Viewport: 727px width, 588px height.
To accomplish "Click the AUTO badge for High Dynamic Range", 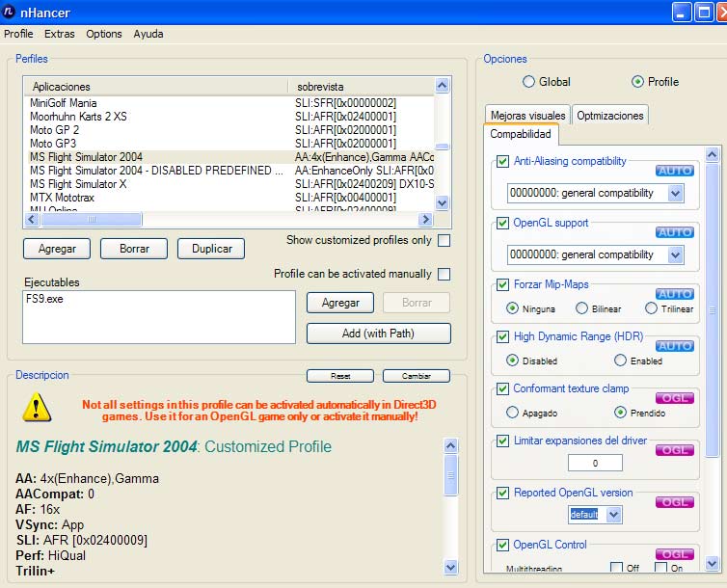I will (x=675, y=346).
